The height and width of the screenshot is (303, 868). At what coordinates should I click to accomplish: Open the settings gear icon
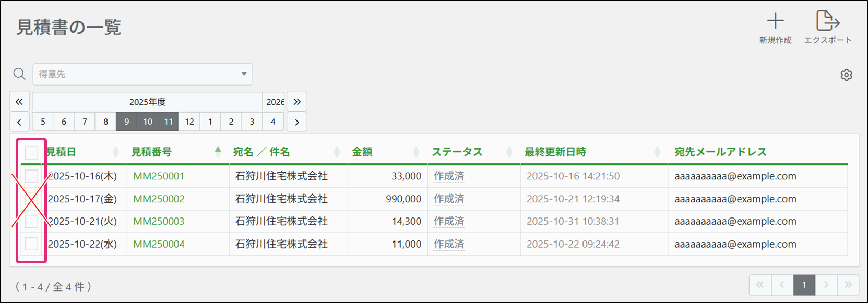click(x=846, y=75)
